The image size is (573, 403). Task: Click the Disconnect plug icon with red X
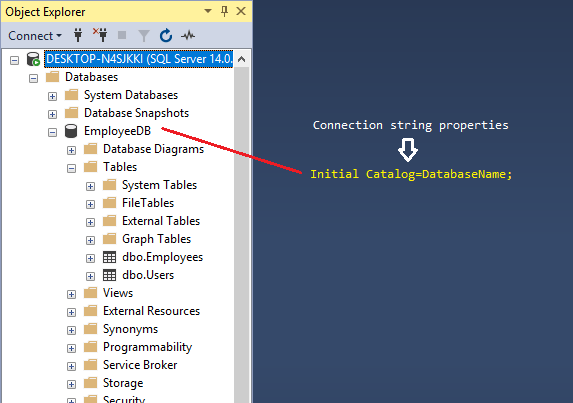click(x=100, y=35)
